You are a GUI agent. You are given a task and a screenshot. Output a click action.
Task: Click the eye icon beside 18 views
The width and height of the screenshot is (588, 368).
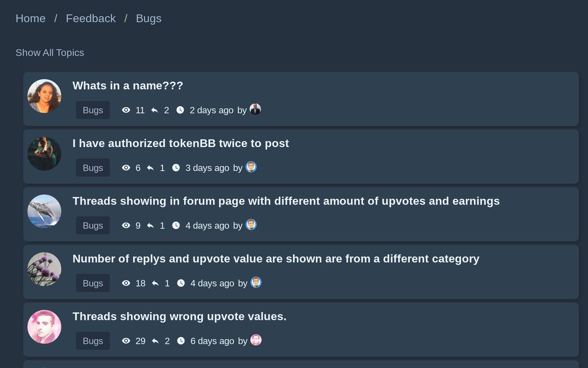pos(126,283)
